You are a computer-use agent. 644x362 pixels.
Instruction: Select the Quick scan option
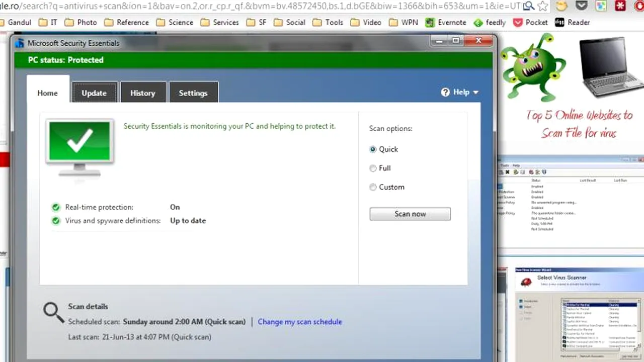click(373, 149)
